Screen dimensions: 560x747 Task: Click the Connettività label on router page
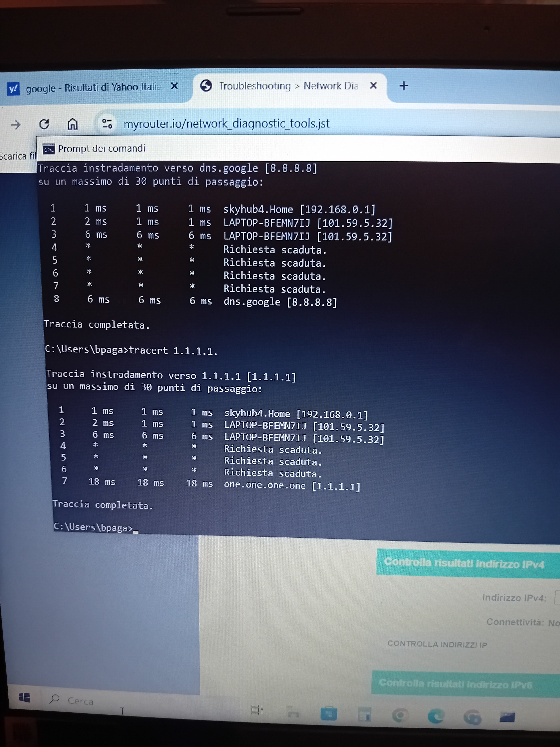pos(515,622)
